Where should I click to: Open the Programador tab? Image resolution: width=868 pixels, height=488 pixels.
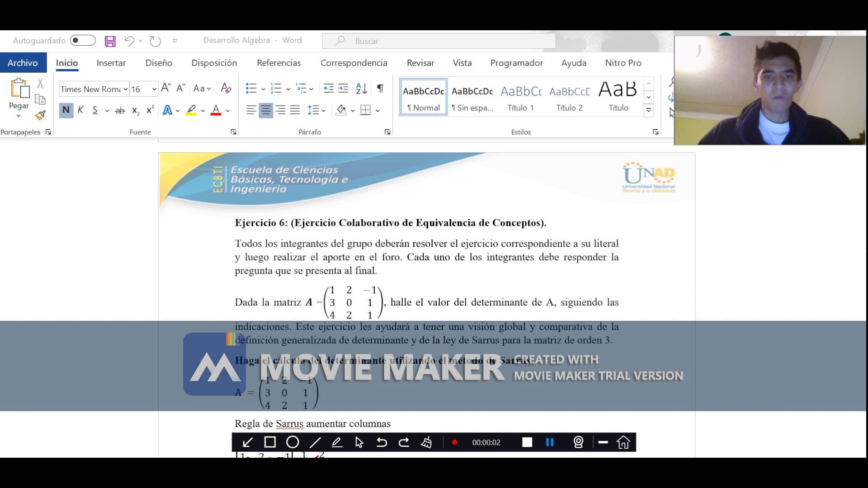tap(516, 63)
